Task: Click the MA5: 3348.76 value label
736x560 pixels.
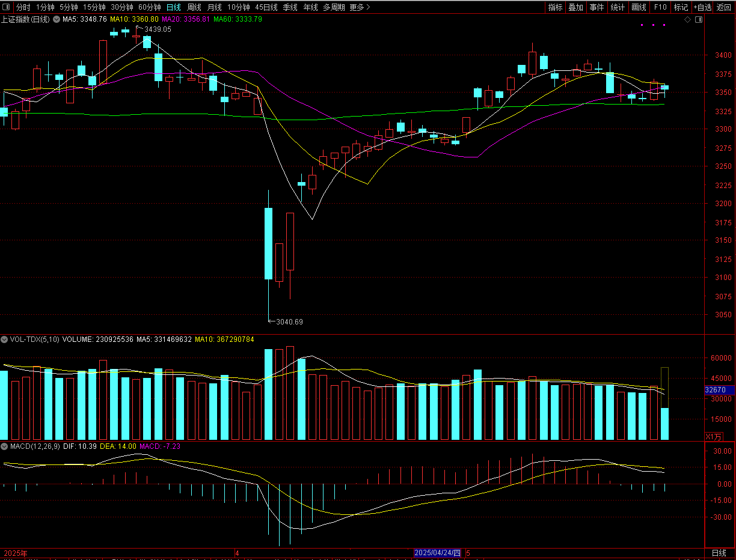Action: [x=85, y=19]
